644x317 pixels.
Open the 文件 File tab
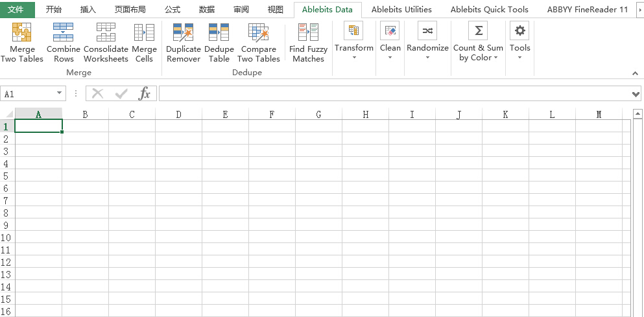point(18,10)
